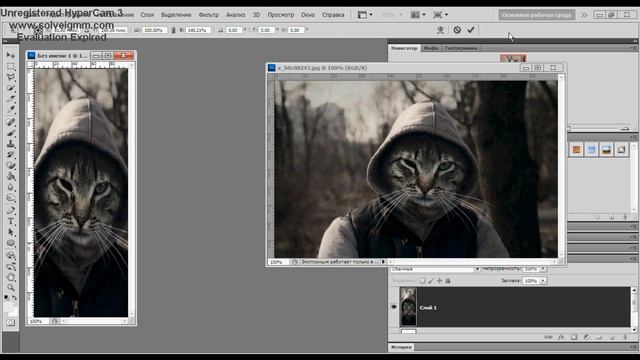This screenshot has height=360, width=640.
Task: Open the Просмотр menu
Action: click(x=281, y=15)
